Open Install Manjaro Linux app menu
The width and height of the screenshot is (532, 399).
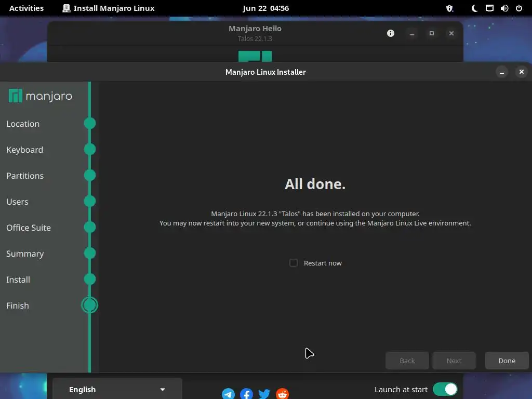coord(109,8)
